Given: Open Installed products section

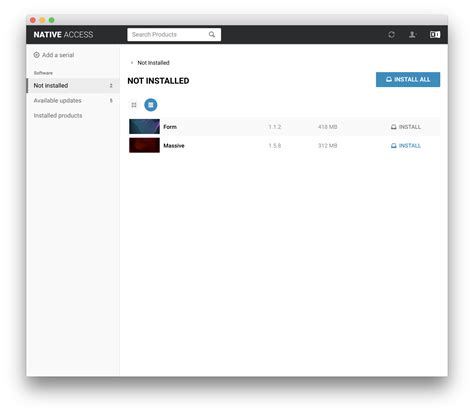Looking at the screenshot, I should 73,116.
